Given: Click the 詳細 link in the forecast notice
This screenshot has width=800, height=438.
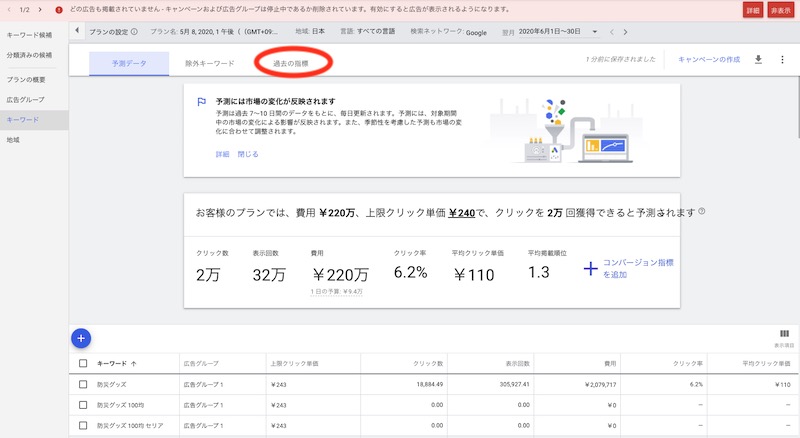Looking at the screenshot, I should pyautogui.click(x=222, y=154).
